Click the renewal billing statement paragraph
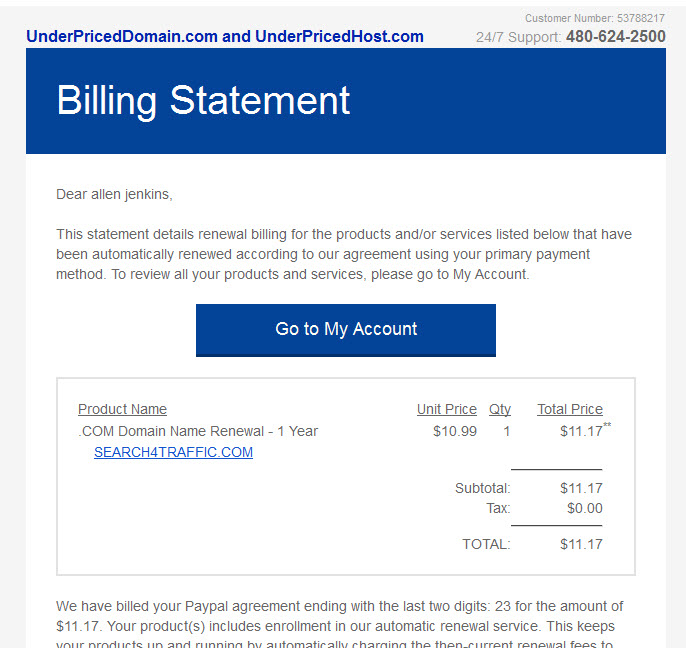Image resolution: width=686 pixels, height=648 pixels. (344, 254)
